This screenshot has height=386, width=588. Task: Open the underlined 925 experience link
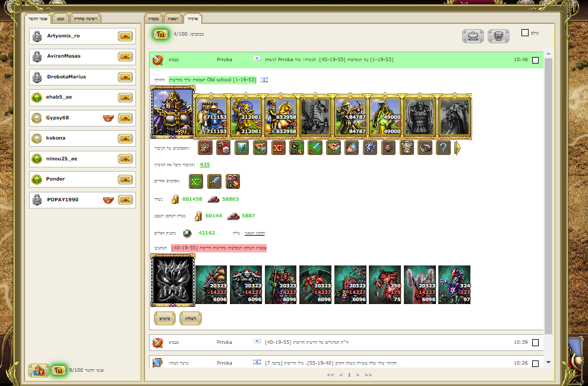click(205, 164)
